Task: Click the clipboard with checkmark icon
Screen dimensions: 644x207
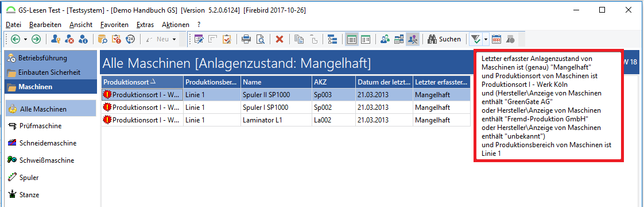Action: coord(226,39)
